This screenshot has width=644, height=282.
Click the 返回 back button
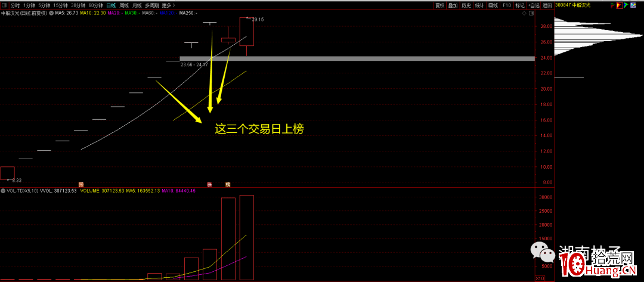(x=547, y=5)
